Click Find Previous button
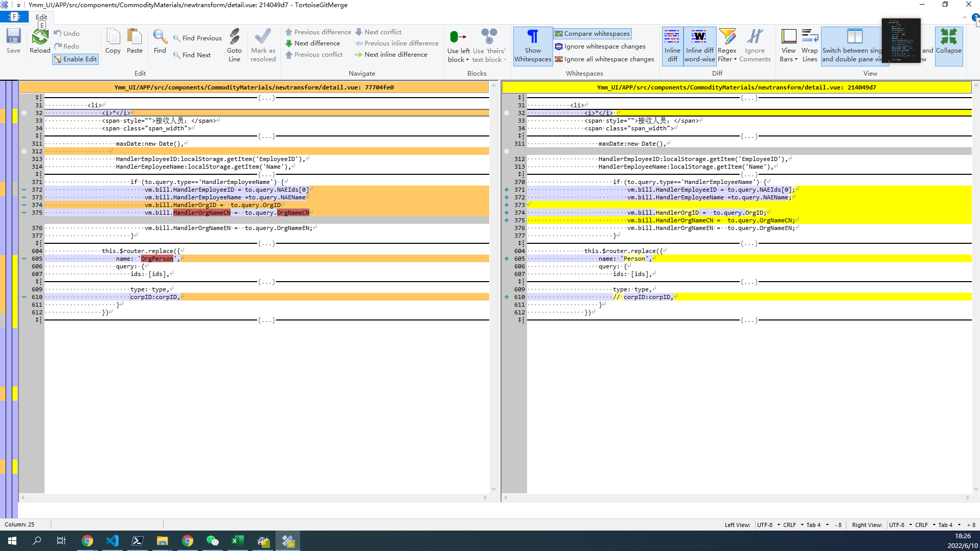The height and width of the screenshot is (551, 980). tap(197, 38)
